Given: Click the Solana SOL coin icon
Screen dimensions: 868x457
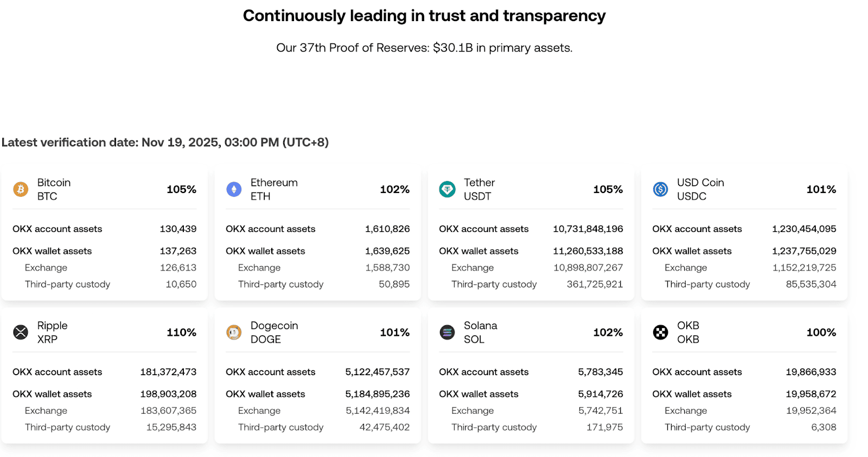Looking at the screenshot, I should coord(447,332).
